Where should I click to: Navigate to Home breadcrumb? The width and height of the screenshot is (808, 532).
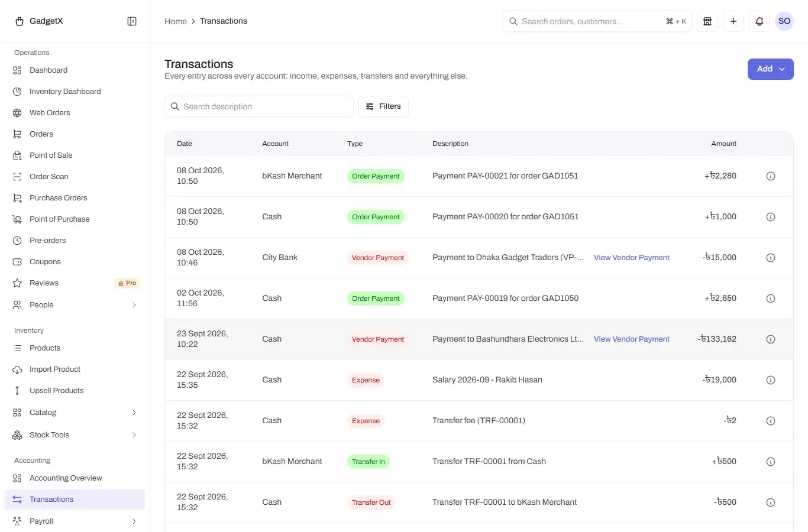(x=176, y=21)
